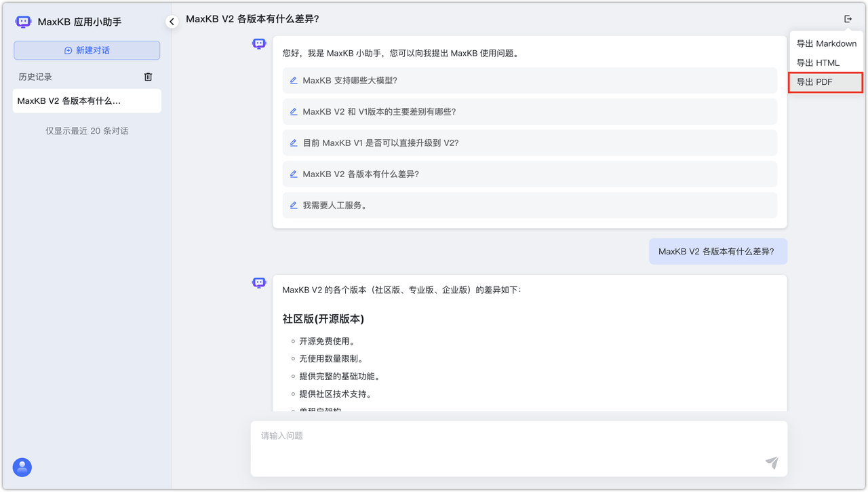Viewport: 868px width, 492px height.
Task: Click the text 仅显示最近 20 条对话
Action: [x=87, y=130]
